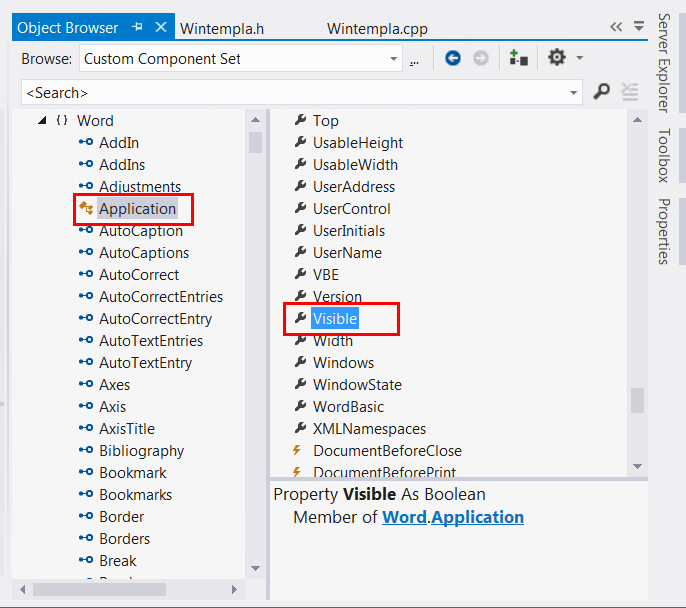Open the window position dropdown arrow

(639, 26)
